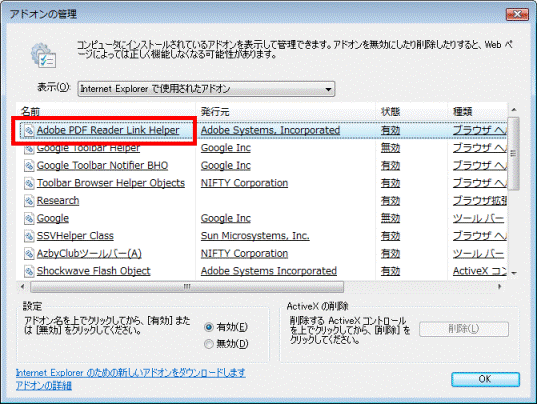
Task: Click the OK button
Action: click(485, 379)
